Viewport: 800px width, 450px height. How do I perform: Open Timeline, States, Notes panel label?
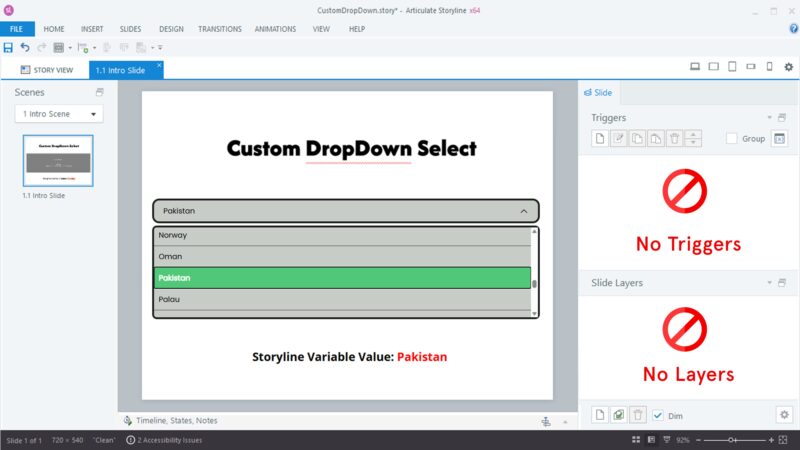(x=177, y=420)
